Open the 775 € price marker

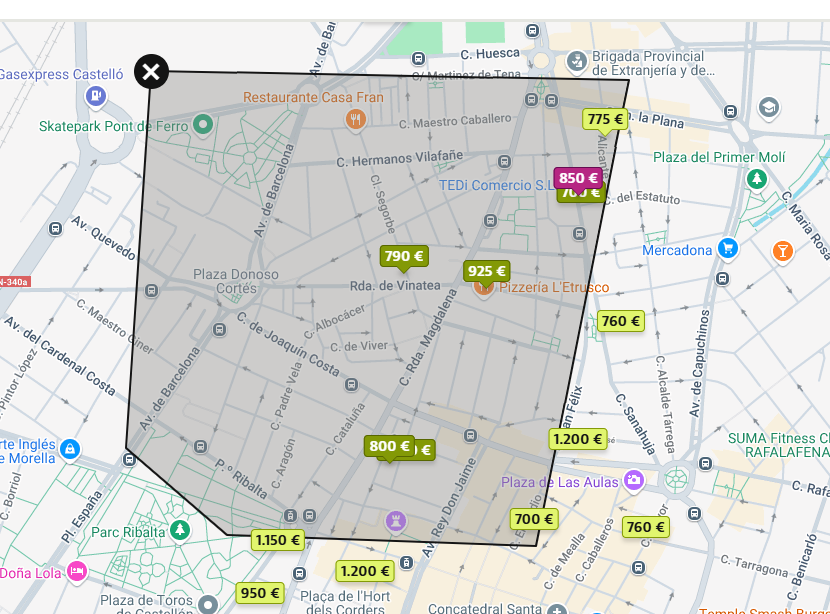point(605,119)
